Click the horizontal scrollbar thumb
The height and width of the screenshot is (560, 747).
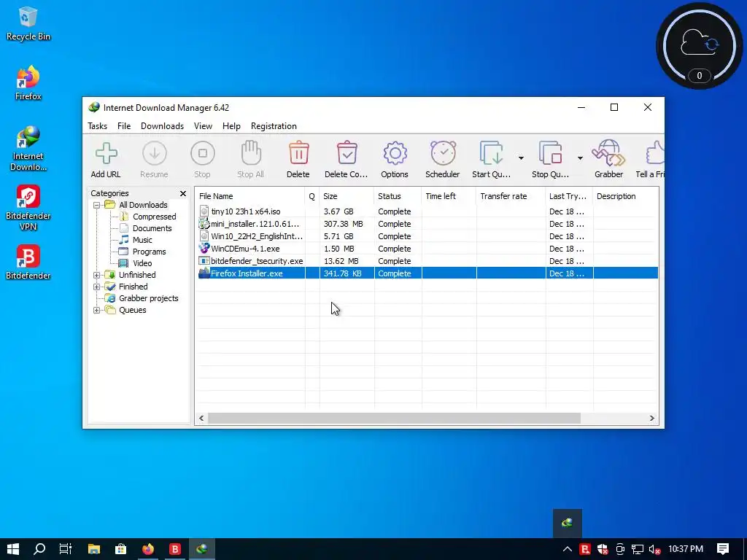[x=395, y=418]
